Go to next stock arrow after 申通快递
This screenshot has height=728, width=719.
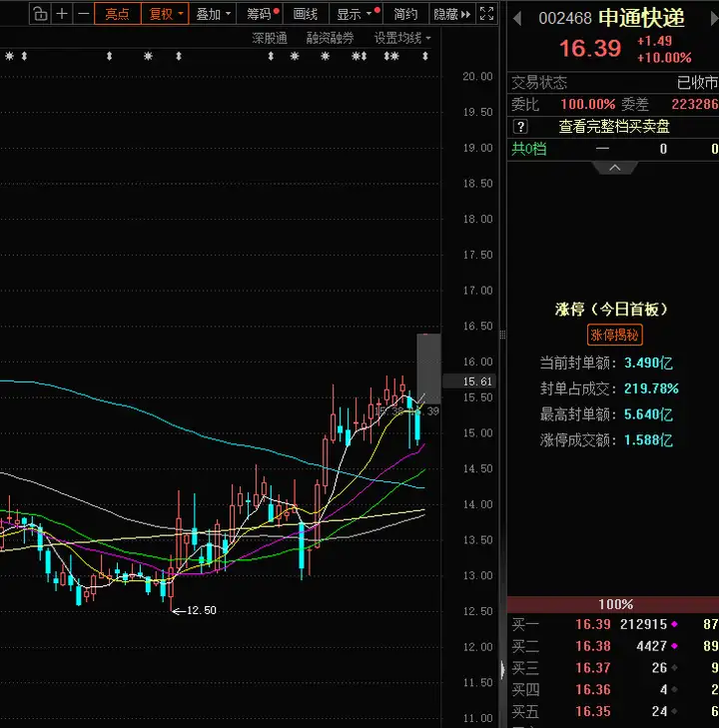point(714,19)
